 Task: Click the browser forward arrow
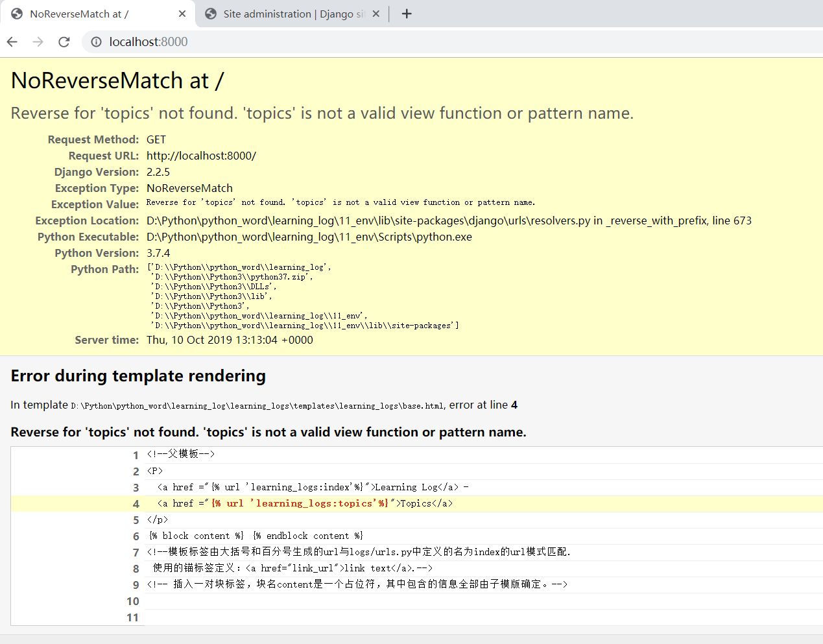tap(38, 42)
